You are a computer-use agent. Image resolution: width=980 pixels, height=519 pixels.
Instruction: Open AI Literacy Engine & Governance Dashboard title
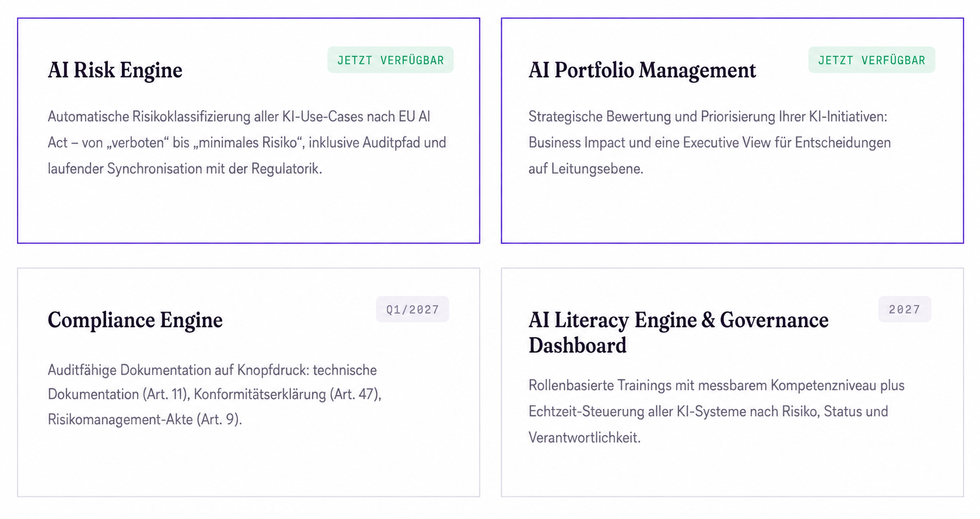coord(678,333)
